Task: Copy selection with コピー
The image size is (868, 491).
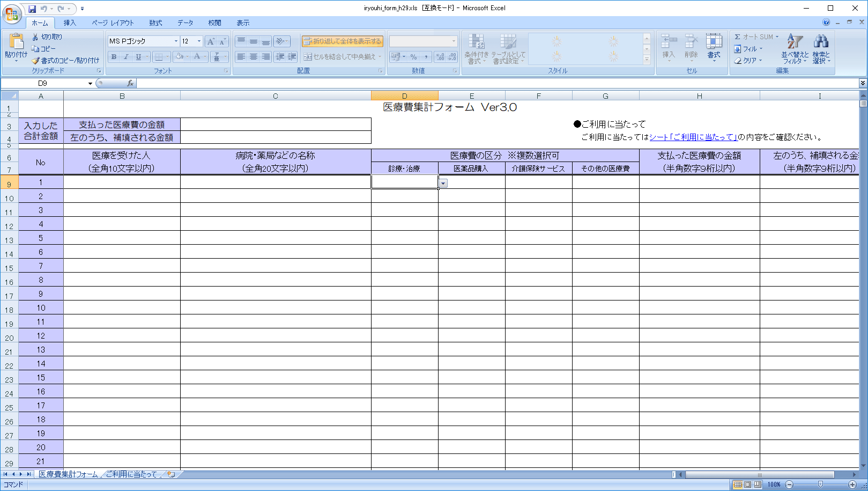Action: (x=44, y=49)
